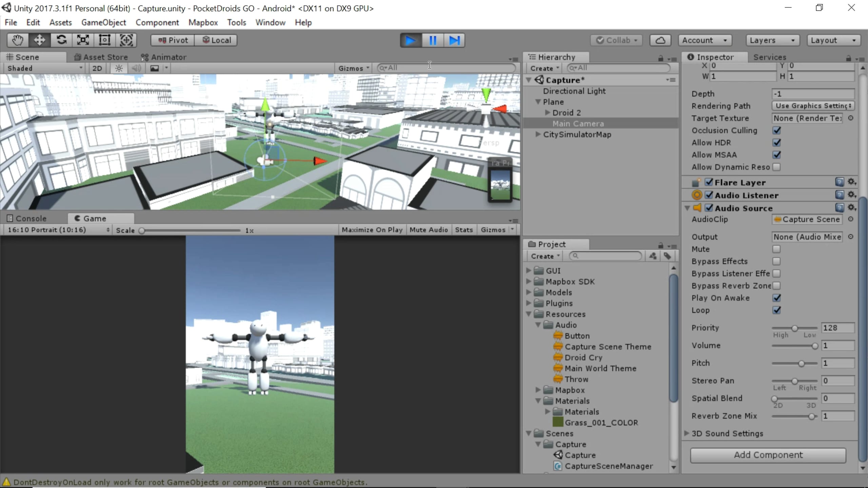Image resolution: width=868 pixels, height=488 pixels.
Task: Search by label in Project panel
Action: pos(667,256)
